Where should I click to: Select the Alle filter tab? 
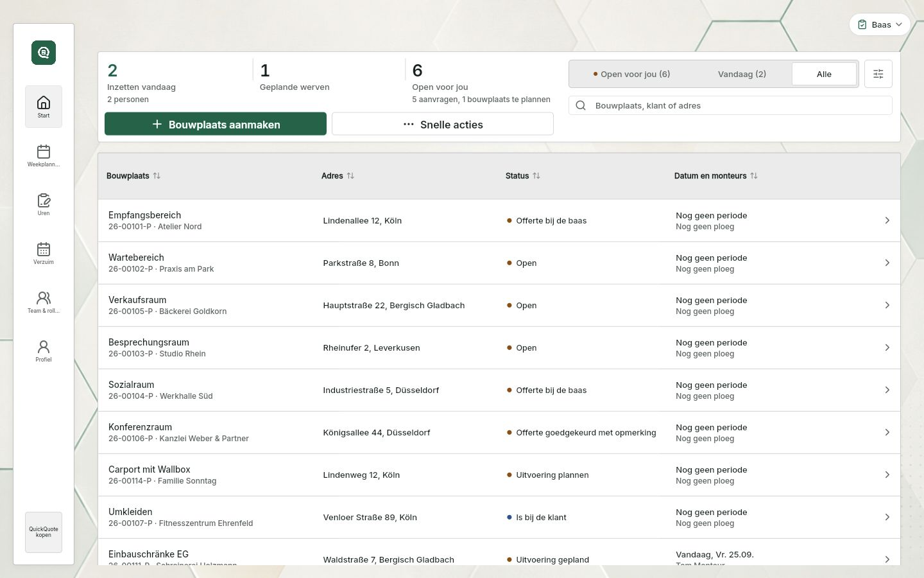click(x=824, y=74)
